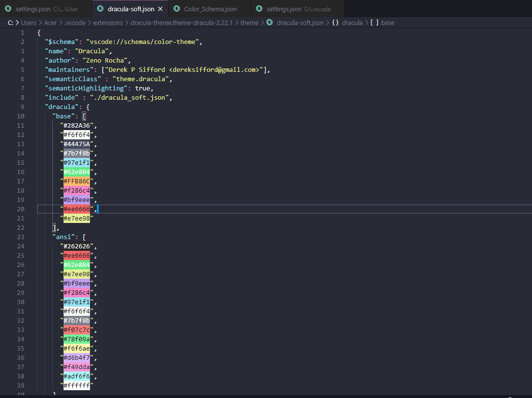532x398 pixels.
Task: Open the .vscode breadcrumb segment
Action: 75,22
